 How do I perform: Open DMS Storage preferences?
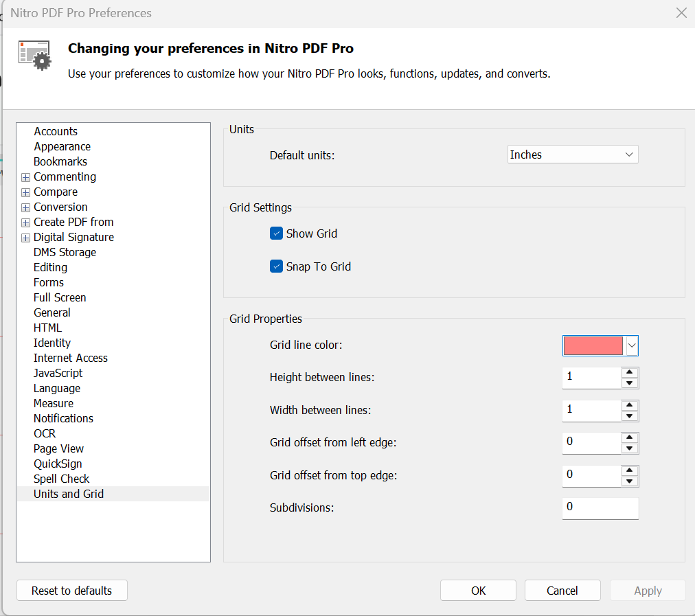[65, 252]
